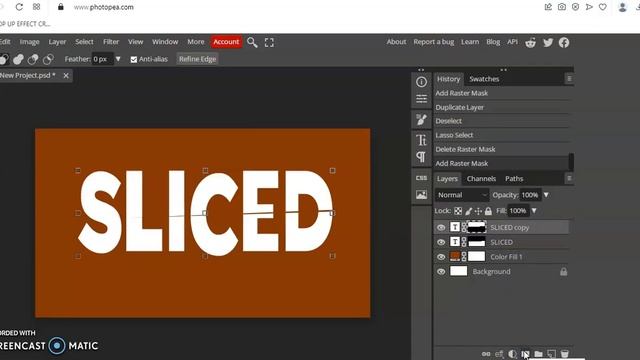Add a new adjustment layer icon
The height and width of the screenshot is (360, 640).
[x=512, y=354]
